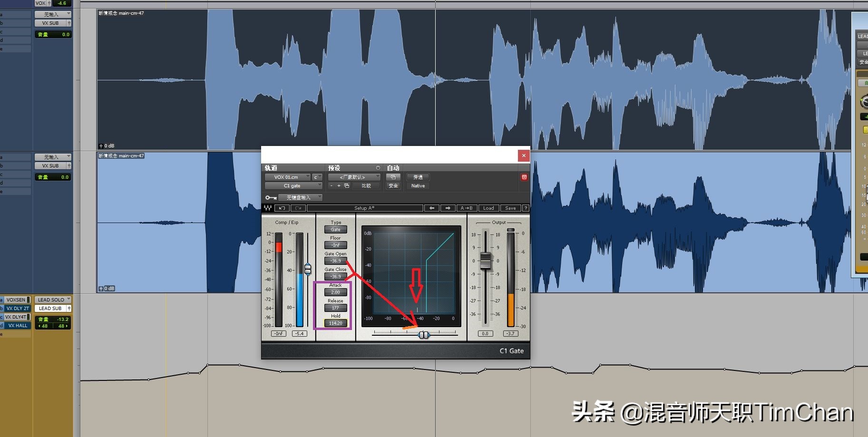Open the VOX 01.cm track selector
This screenshot has width=868, height=437.
[287, 177]
